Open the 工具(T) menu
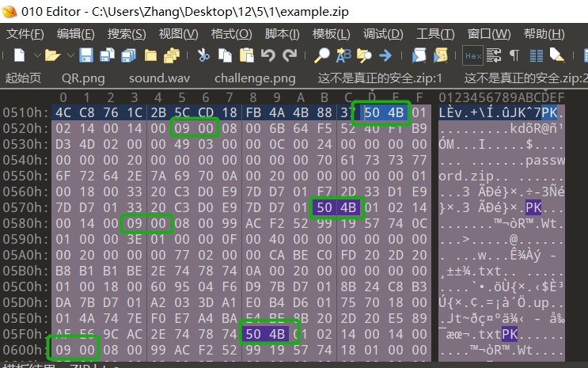Image resolution: width=588 pixels, height=368 pixels. 435,34
